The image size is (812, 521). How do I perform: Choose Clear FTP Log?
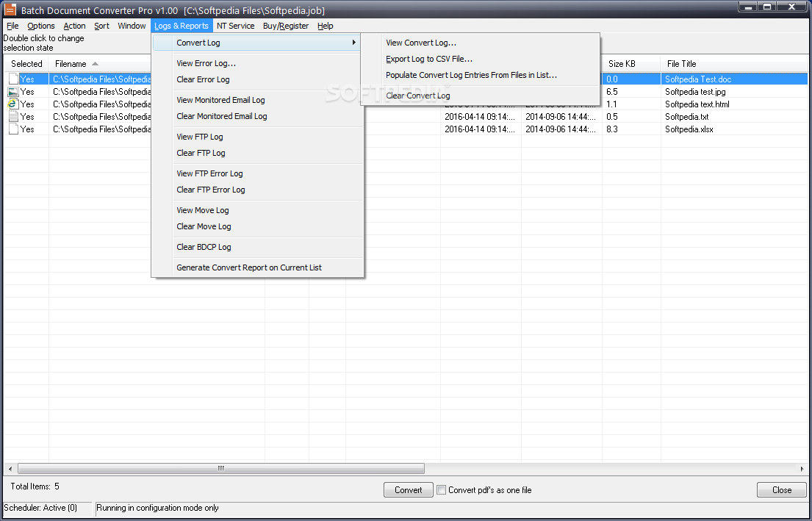click(x=201, y=153)
